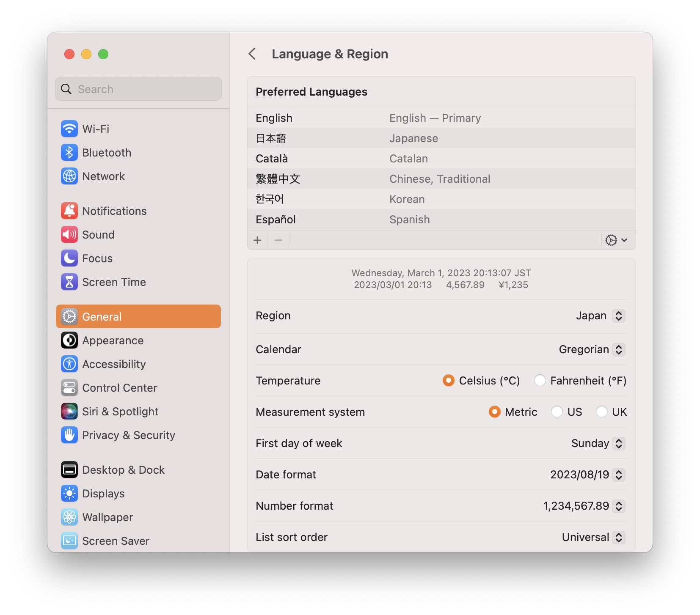This screenshot has height=615, width=700.
Task: Open Notifications pane via bell icon
Action: click(69, 211)
